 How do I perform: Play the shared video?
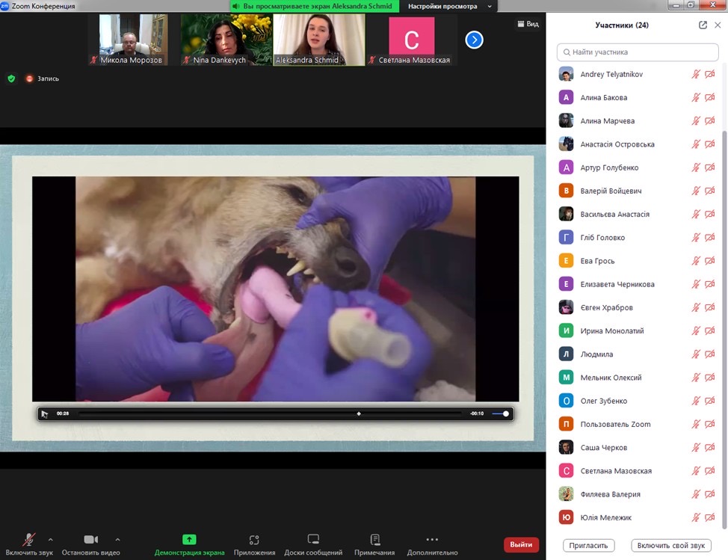click(x=45, y=413)
